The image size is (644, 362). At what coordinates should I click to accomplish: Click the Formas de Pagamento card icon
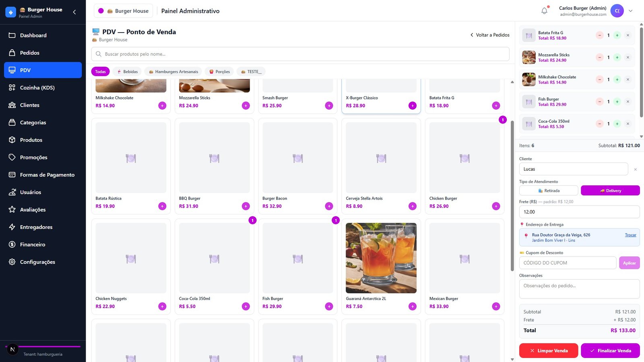(x=12, y=175)
